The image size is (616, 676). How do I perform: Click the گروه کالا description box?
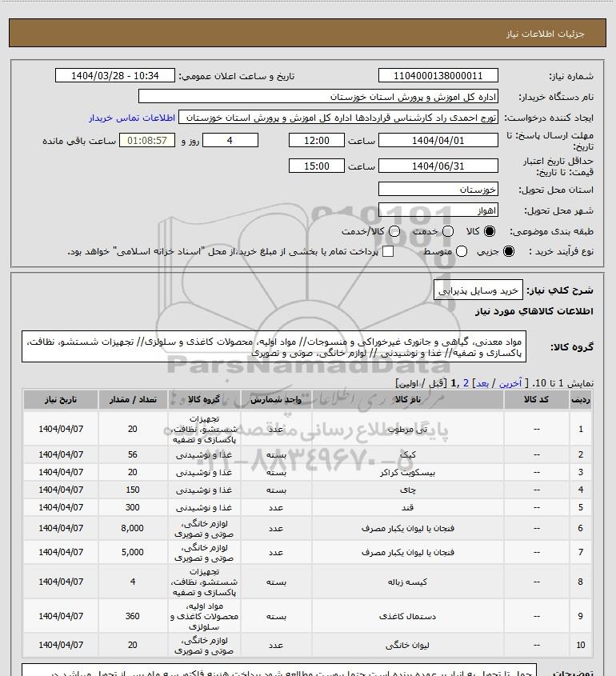tap(274, 346)
